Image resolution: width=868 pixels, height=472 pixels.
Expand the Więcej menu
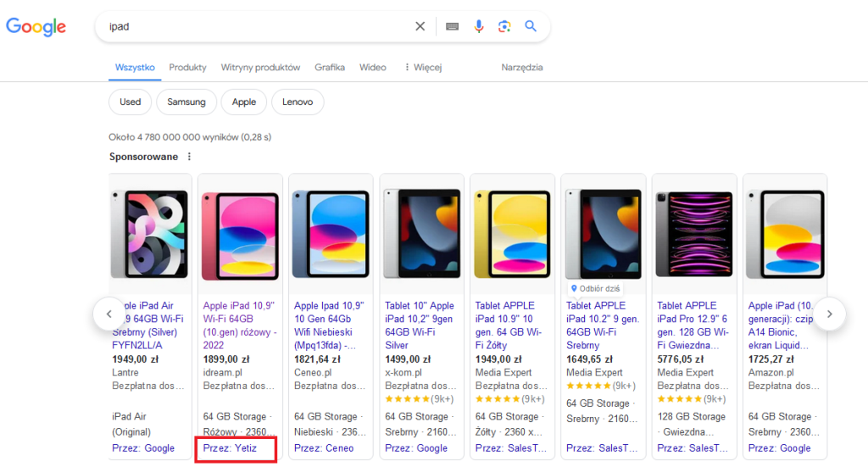pos(423,68)
